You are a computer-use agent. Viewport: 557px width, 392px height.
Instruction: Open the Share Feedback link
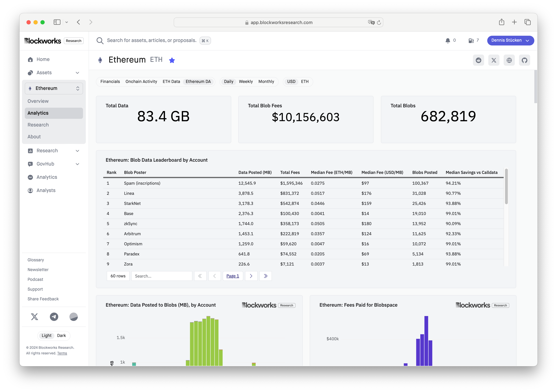[43, 299]
